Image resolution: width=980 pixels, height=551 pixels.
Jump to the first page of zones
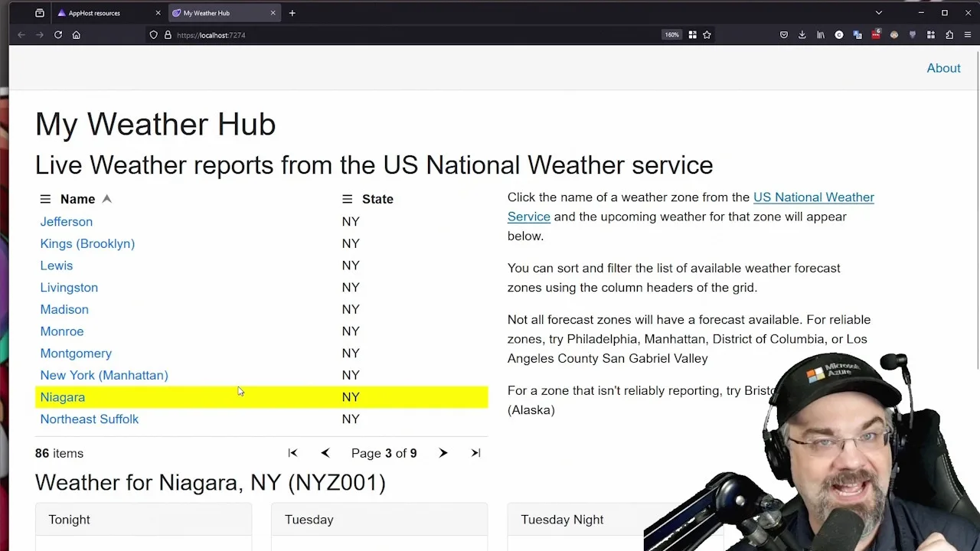[x=292, y=453]
